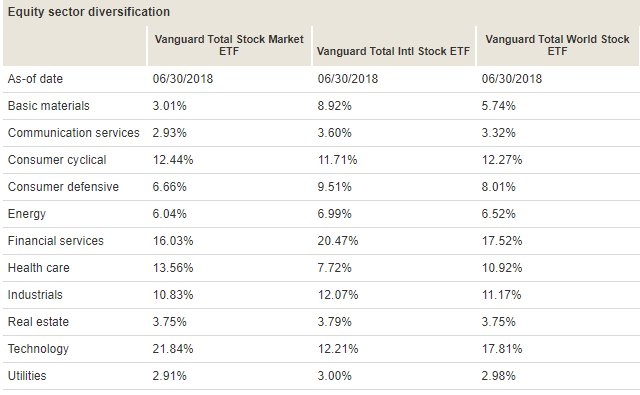Select the Utilities row label
The height and width of the screenshot is (395, 640).
click(x=27, y=376)
